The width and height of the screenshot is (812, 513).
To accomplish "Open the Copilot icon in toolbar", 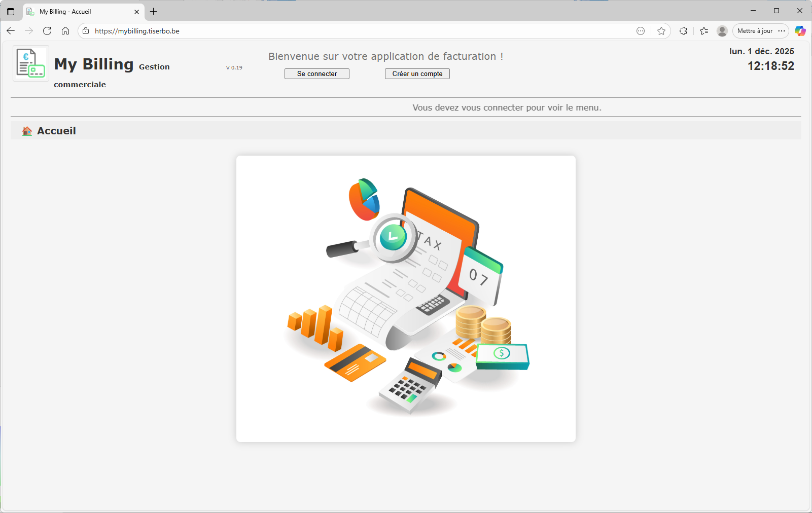I will (800, 31).
